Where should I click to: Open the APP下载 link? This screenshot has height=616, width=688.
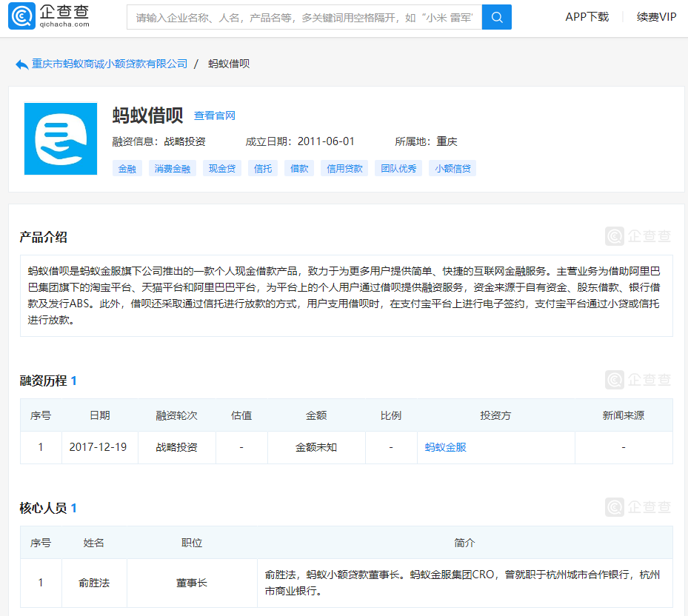[x=587, y=16]
